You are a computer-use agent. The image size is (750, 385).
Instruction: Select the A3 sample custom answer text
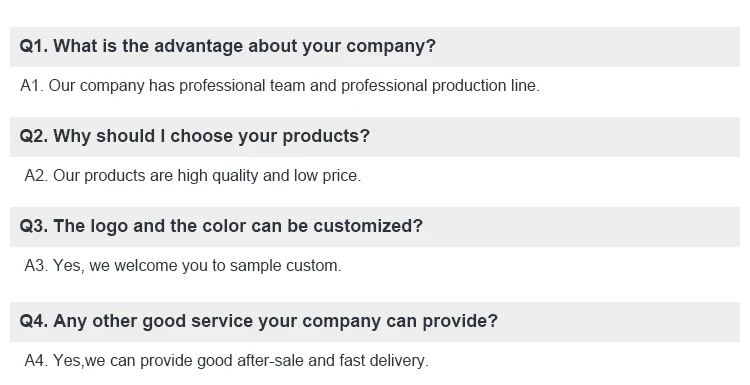point(183,265)
